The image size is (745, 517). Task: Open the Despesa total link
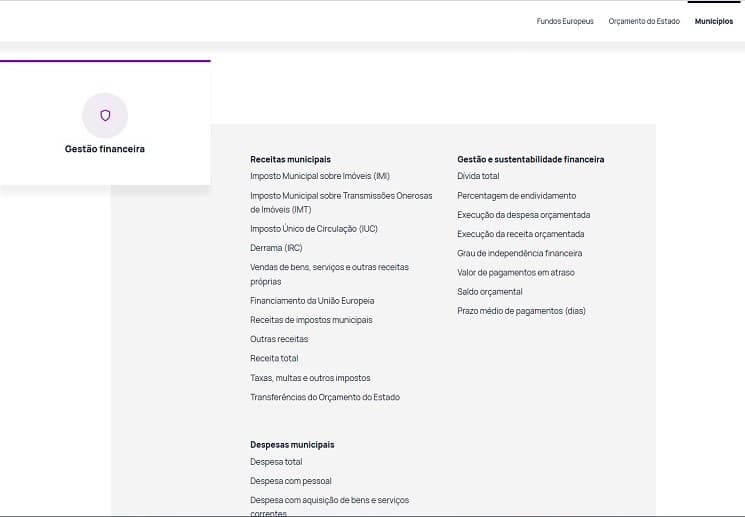click(x=276, y=462)
